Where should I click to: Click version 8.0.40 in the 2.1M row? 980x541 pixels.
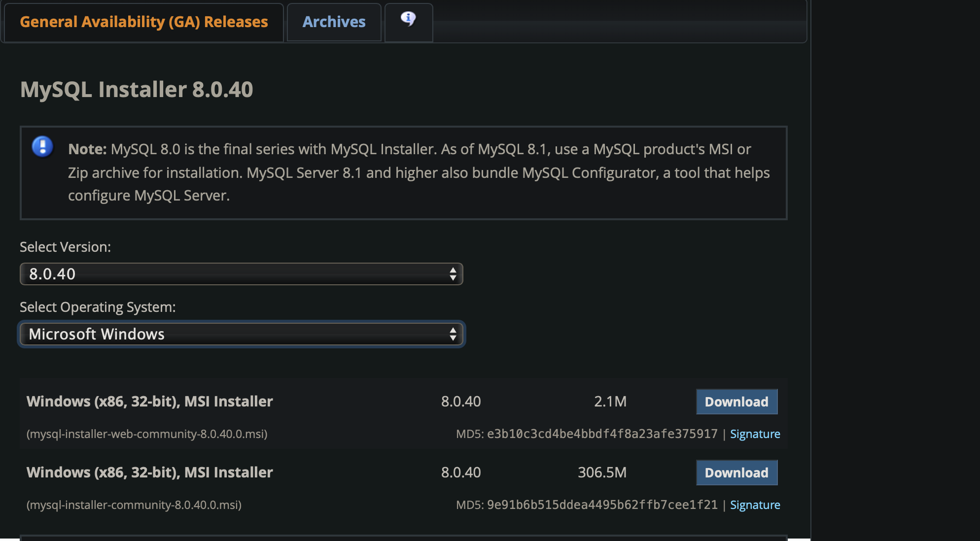[x=461, y=402]
